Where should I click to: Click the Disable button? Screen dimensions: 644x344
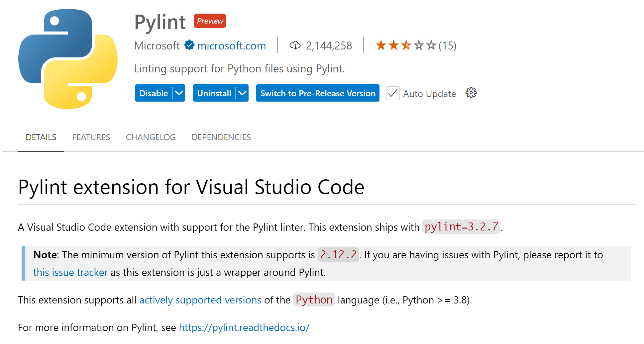pyautogui.click(x=154, y=93)
